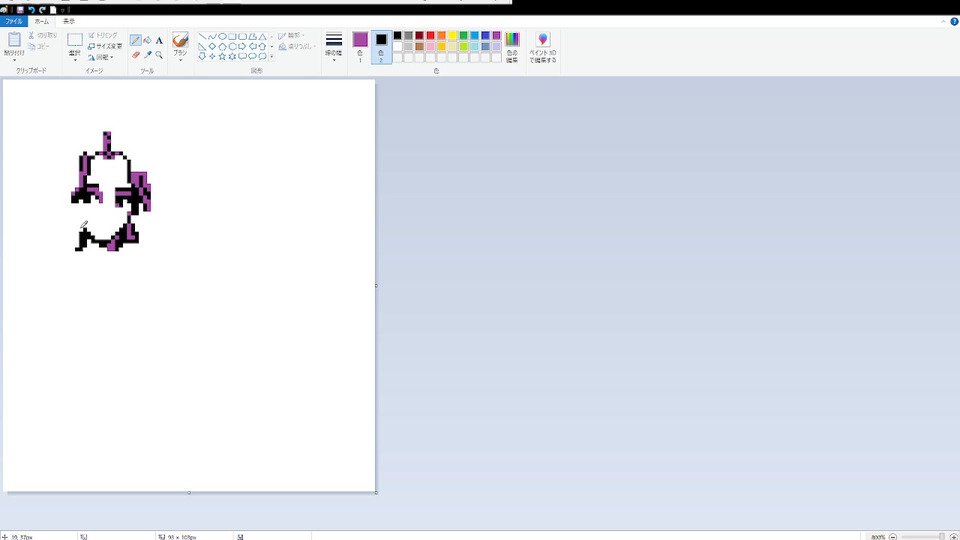Open the Rotate dropdown menu
This screenshot has width=960, height=540.
point(101,58)
